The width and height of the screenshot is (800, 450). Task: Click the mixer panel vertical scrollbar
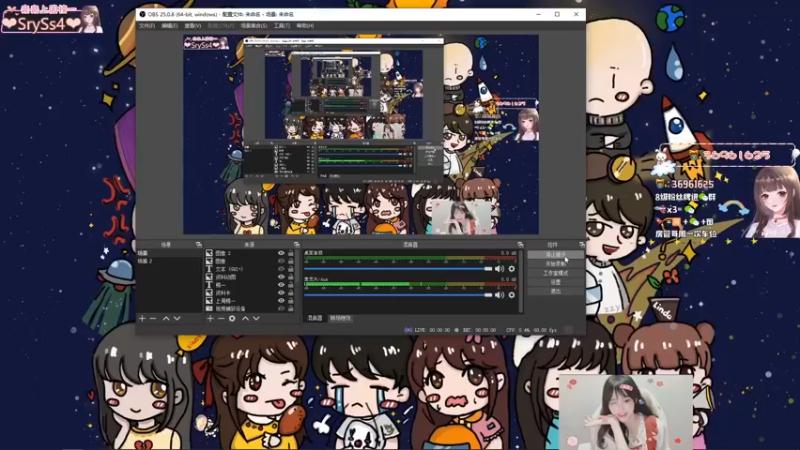pos(520,281)
